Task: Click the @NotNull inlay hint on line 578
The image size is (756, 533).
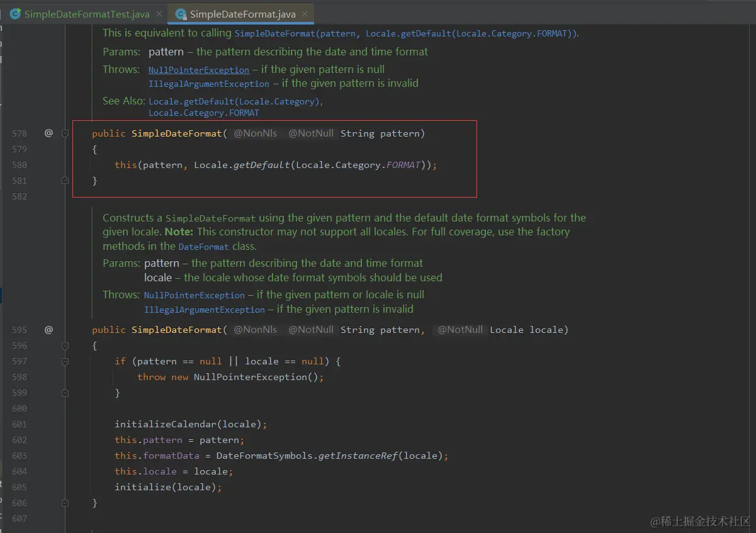Action: click(311, 133)
